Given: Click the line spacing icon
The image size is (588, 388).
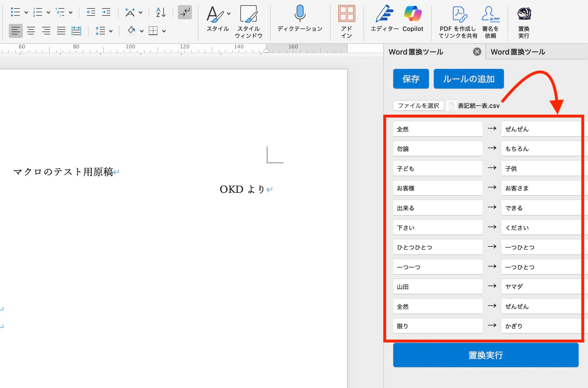Looking at the screenshot, I should coord(100,31).
